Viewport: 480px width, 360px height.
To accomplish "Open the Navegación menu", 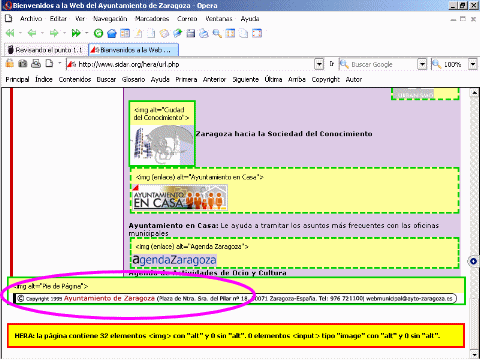I will coord(110,19).
